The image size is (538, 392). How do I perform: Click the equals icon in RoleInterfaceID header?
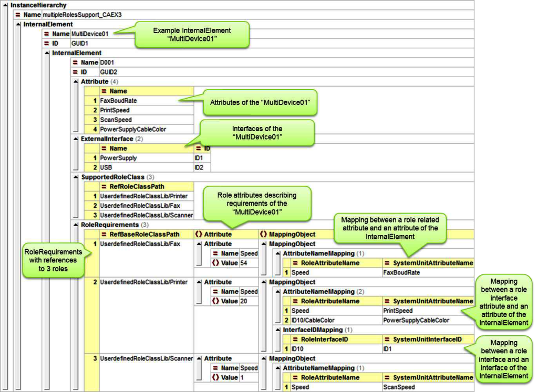(295, 340)
